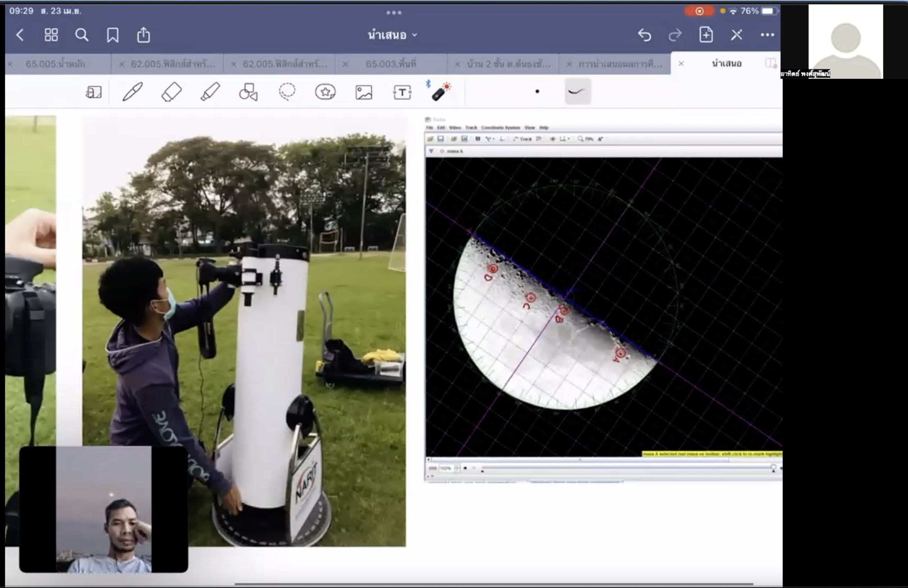Screen dimensions: 908x588
Task: Open the Elements sticker tool
Action: click(x=325, y=92)
